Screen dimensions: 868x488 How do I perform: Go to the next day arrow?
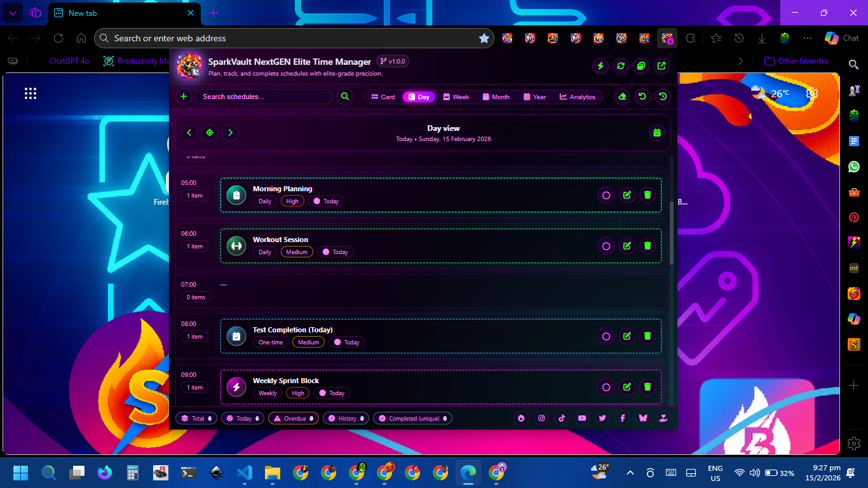coord(230,133)
